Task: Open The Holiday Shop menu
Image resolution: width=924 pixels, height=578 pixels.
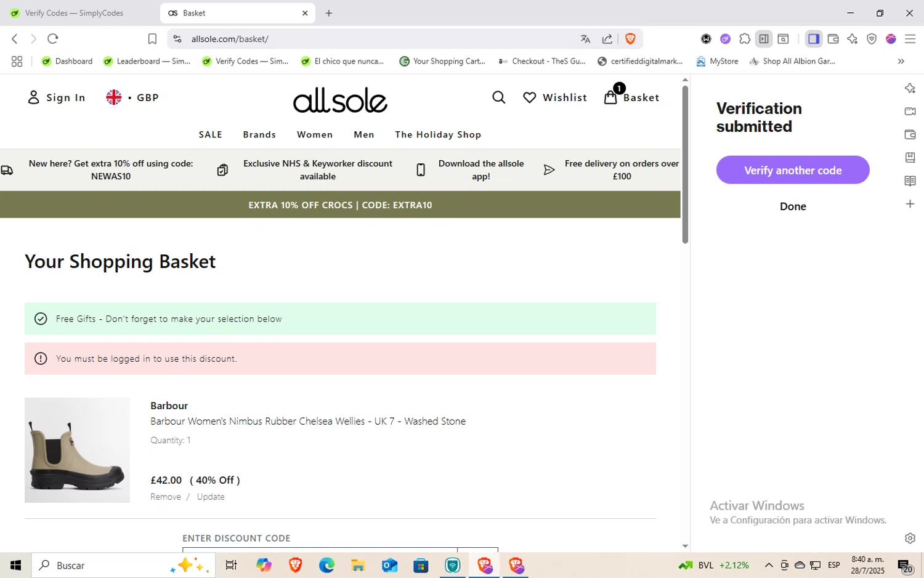Action: 438,134
